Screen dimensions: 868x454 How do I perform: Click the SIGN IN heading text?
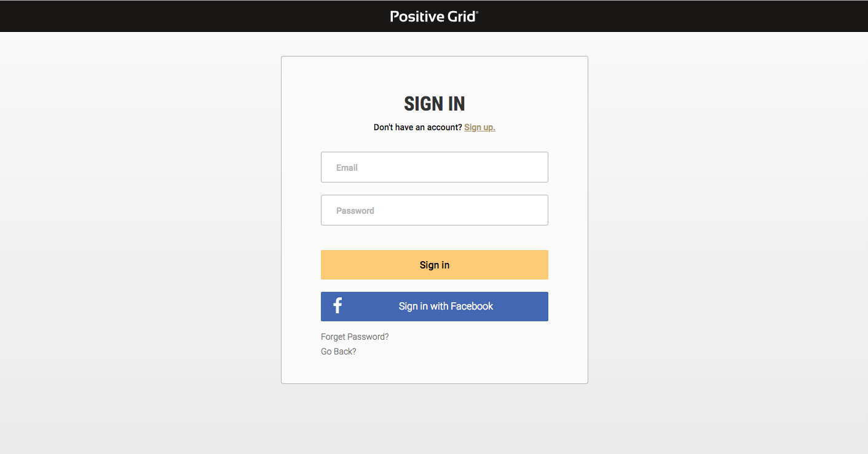pyautogui.click(x=434, y=104)
